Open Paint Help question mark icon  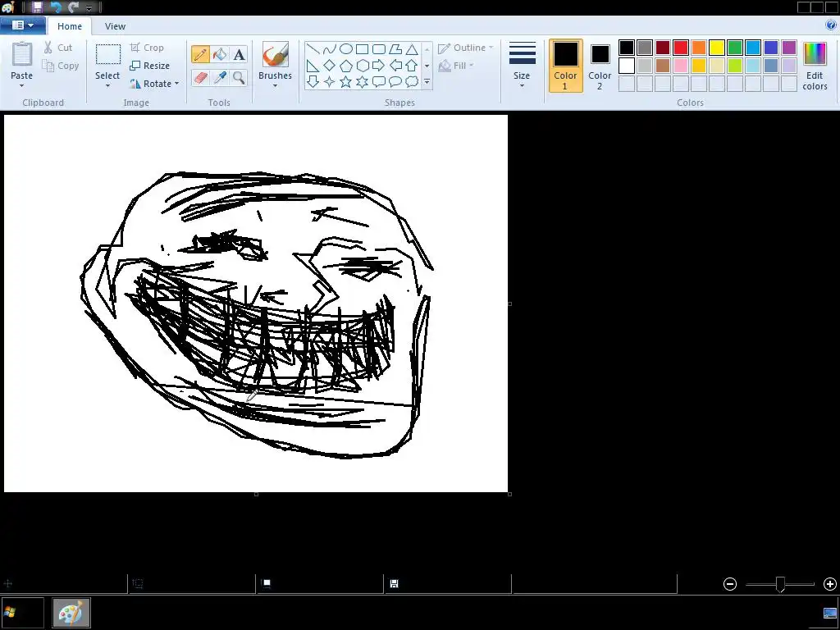831,25
